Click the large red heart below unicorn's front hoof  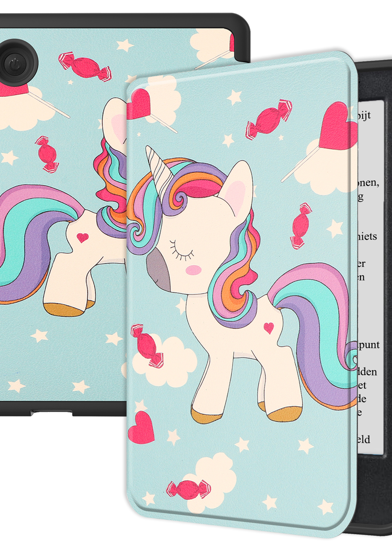141,428
